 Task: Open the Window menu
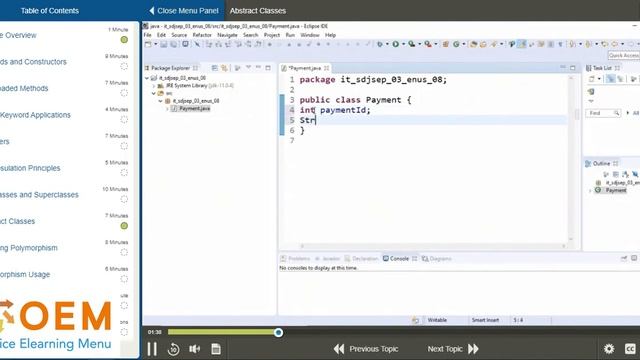[x=310, y=35]
